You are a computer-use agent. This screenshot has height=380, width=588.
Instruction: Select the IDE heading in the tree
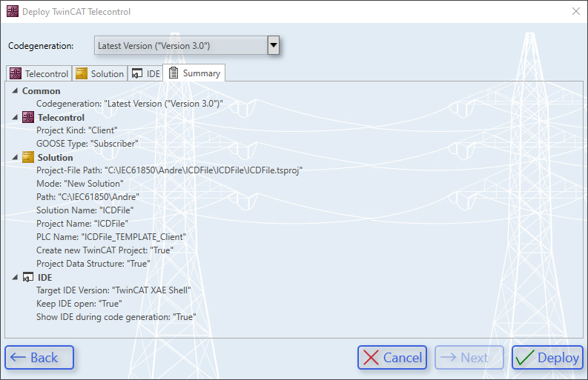[x=45, y=278]
